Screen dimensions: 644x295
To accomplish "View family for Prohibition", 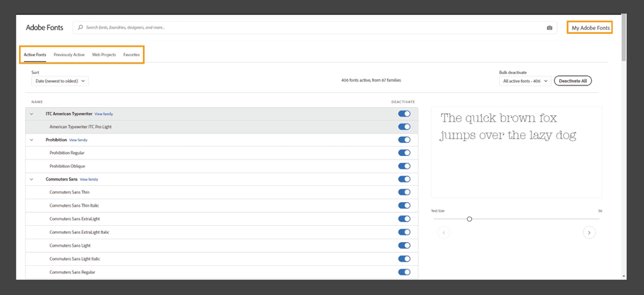I will pos(78,140).
